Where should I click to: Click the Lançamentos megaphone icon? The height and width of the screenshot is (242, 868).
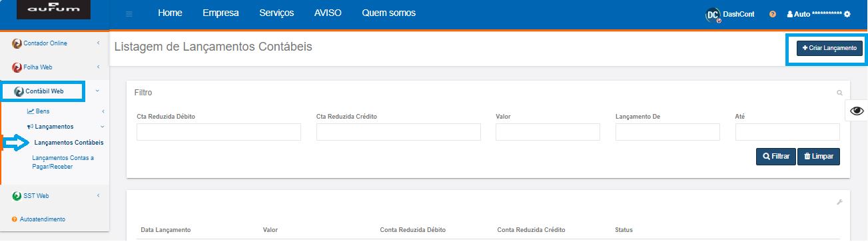pyautogui.click(x=30, y=126)
